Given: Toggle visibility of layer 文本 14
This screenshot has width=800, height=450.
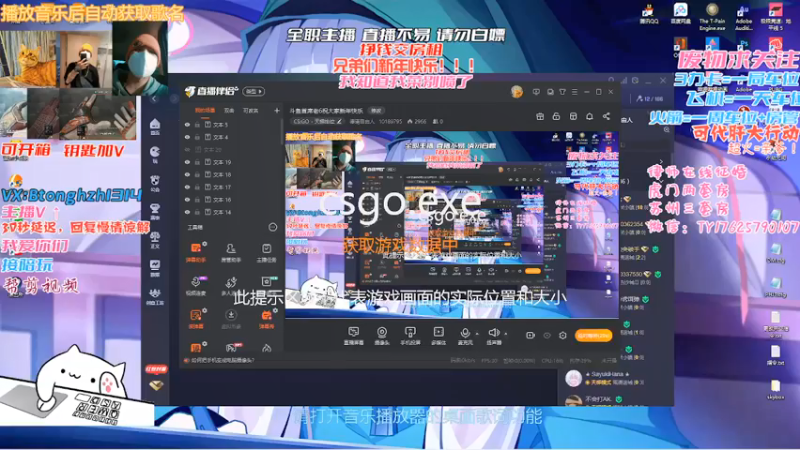Looking at the screenshot, I should [187, 212].
